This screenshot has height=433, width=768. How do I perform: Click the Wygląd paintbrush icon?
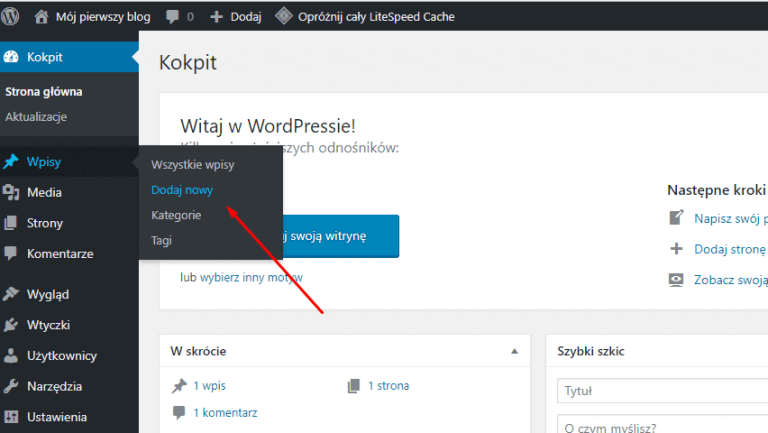click(11, 294)
